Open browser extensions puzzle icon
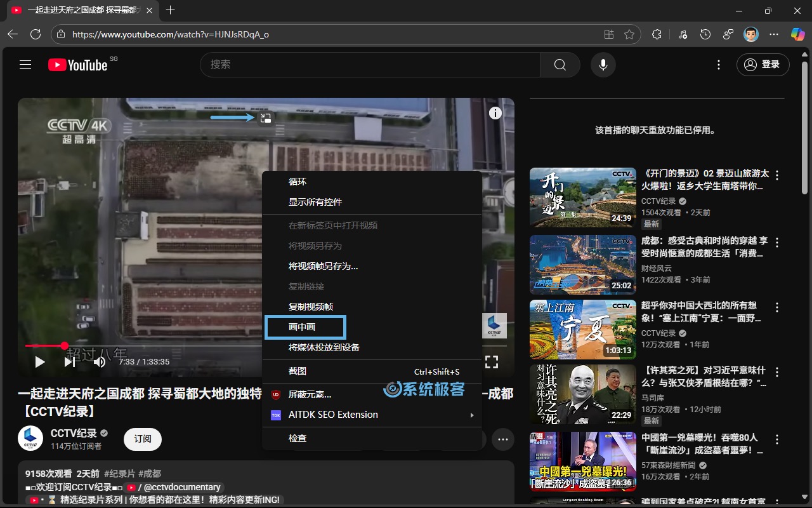The width and height of the screenshot is (812, 508). 657,34
